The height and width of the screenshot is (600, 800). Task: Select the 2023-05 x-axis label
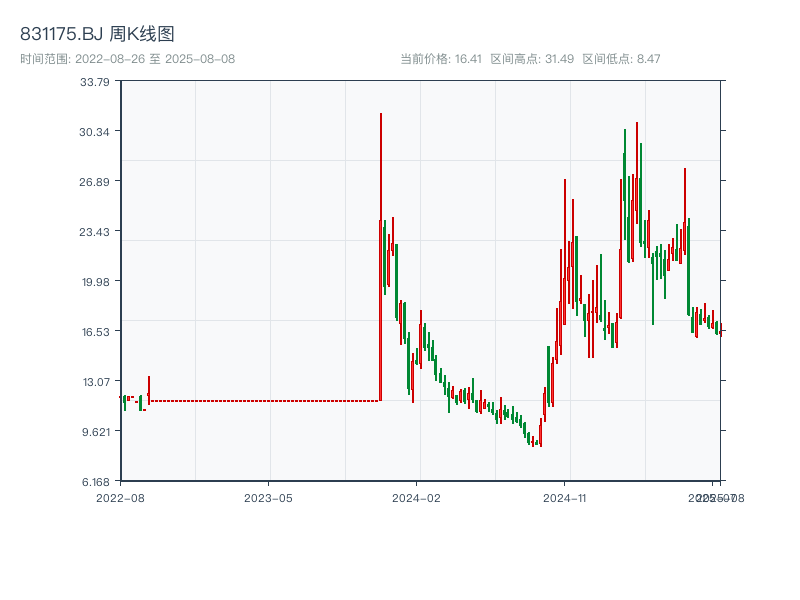(x=268, y=496)
